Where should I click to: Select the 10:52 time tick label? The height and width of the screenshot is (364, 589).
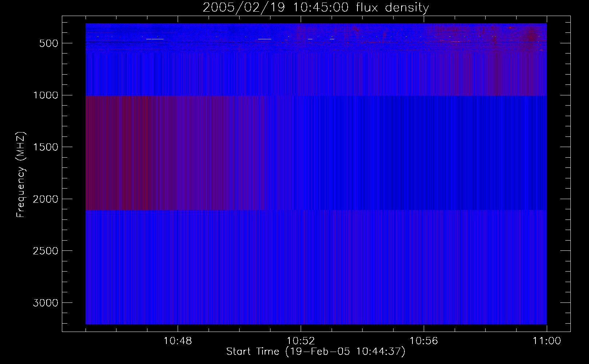[301, 341]
